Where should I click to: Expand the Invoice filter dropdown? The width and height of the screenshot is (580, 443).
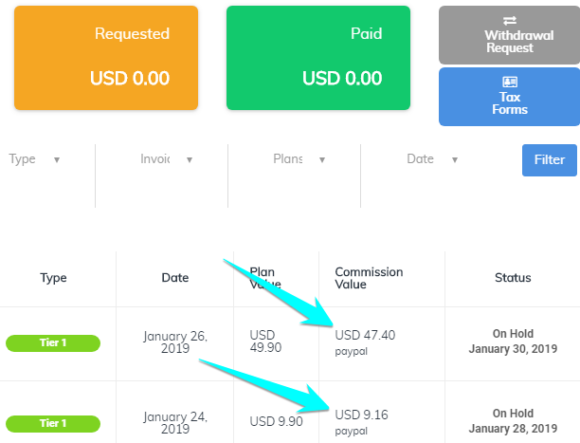pyautogui.click(x=166, y=159)
